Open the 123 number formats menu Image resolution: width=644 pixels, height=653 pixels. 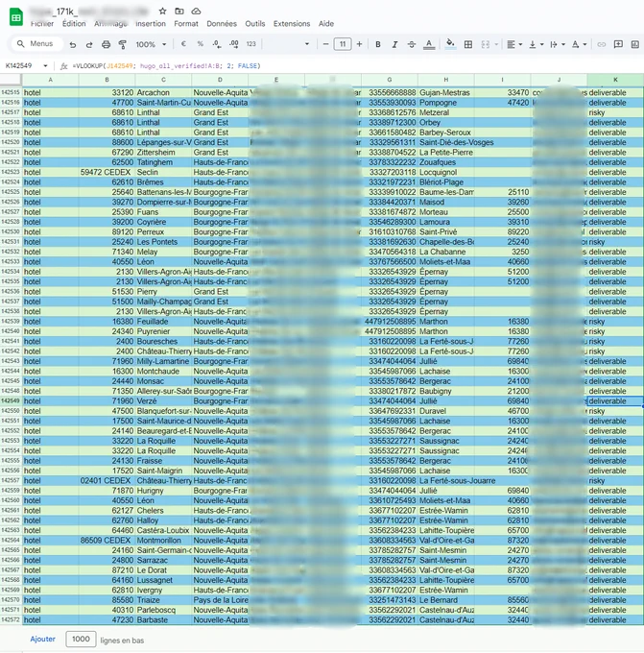[x=251, y=44]
